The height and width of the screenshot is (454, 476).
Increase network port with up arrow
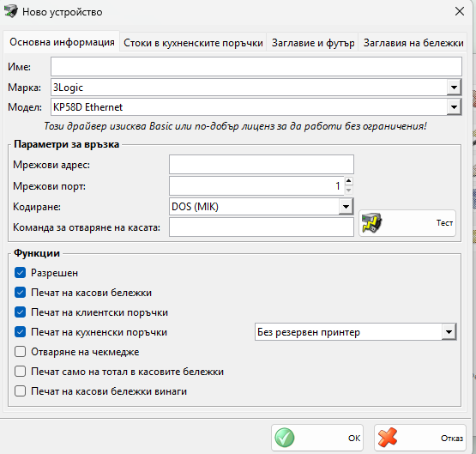349,181
